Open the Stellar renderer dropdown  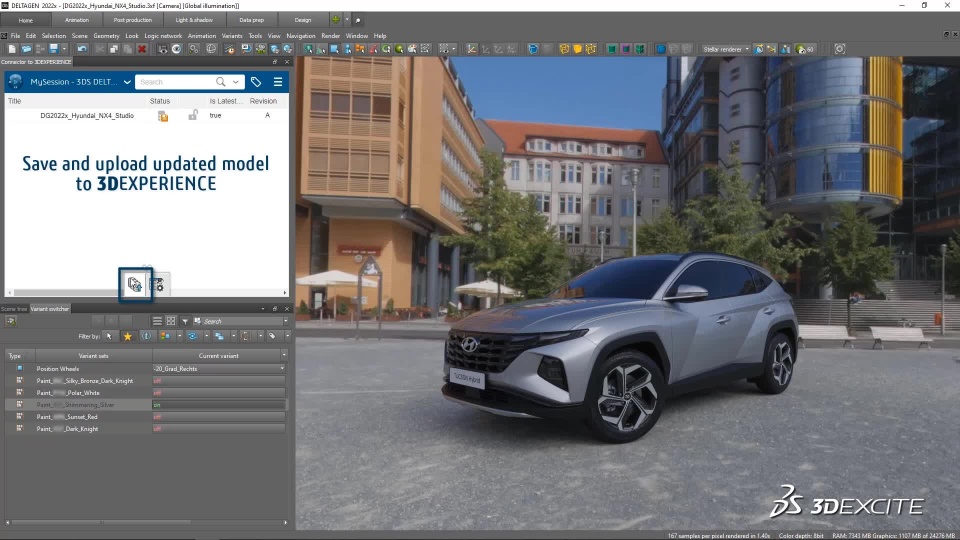[x=726, y=48]
